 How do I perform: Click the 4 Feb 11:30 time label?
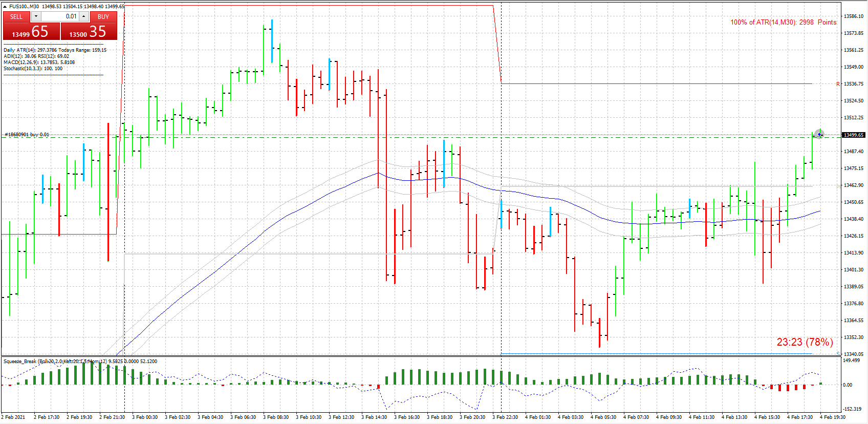click(702, 417)
